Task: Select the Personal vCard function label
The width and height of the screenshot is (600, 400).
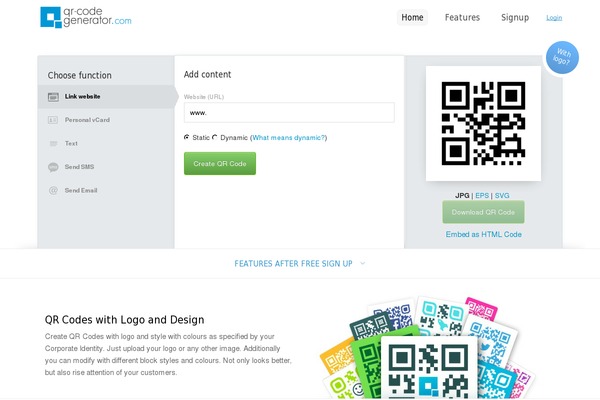Action: pos(87,120)
